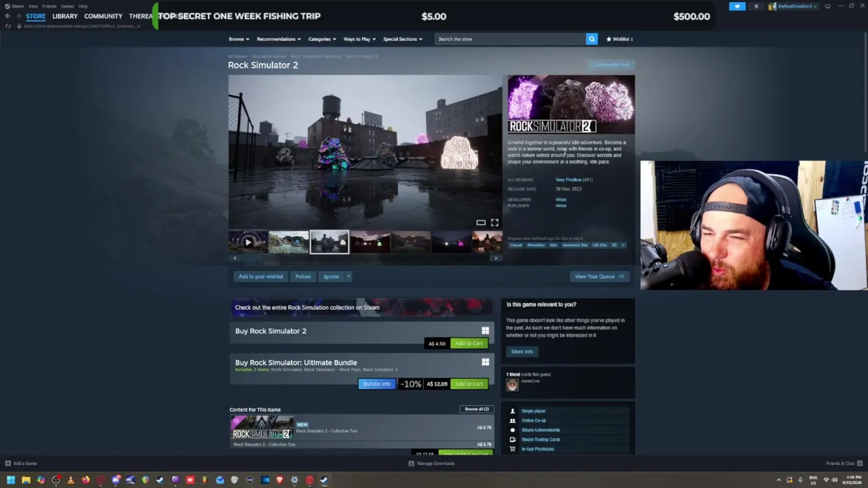Add Rock Simulator 2 to cart
This screenshot has height=488, width=868.
click(469, 343)
